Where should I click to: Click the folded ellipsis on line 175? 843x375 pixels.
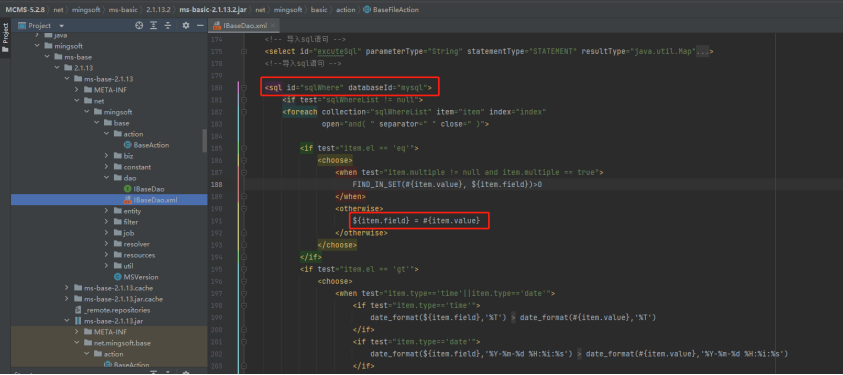(703, 52)
